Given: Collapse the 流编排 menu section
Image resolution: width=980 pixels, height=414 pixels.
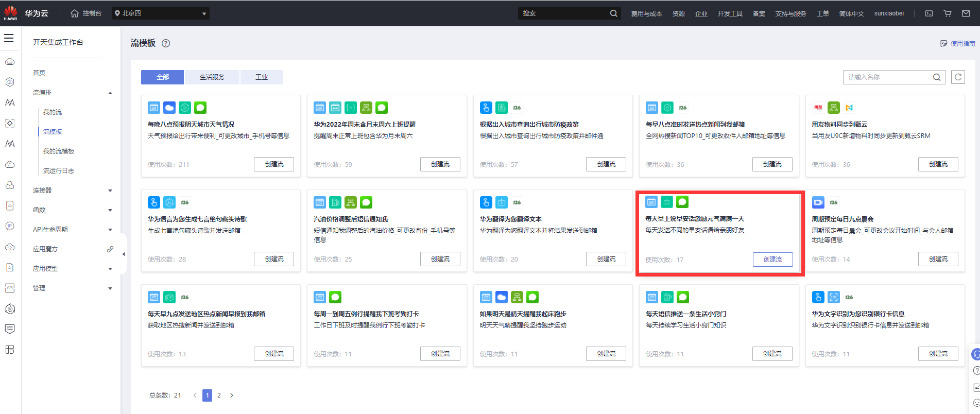Looking at the screenshot, I should pos(110,93).
